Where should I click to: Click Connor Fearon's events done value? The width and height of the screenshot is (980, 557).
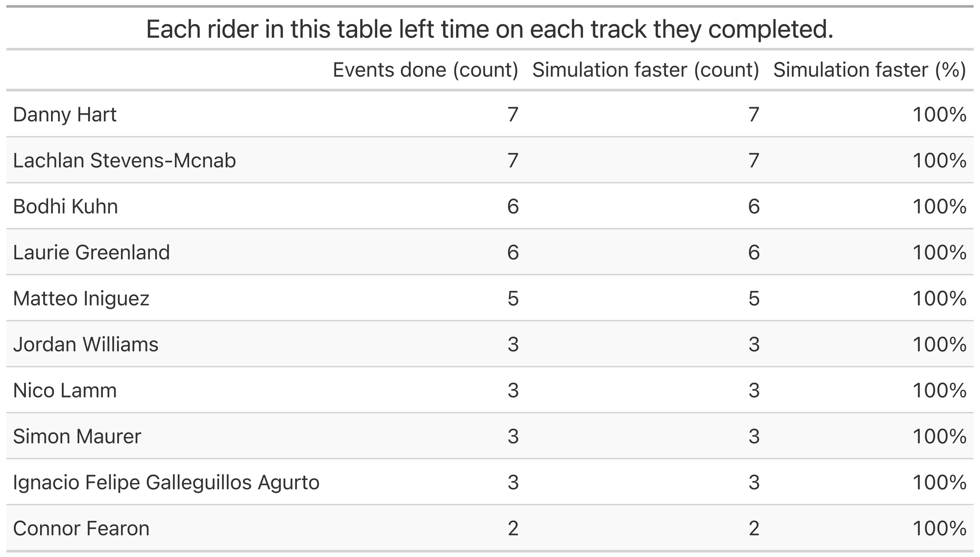point(513,529)
